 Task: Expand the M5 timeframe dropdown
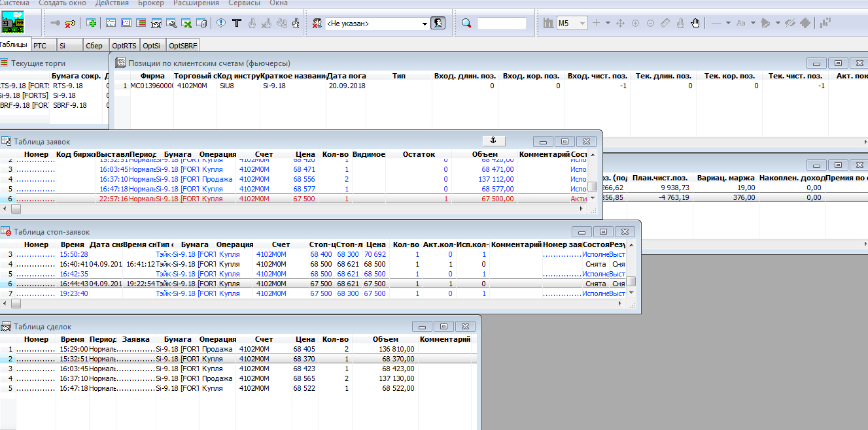tap(582, 24)
